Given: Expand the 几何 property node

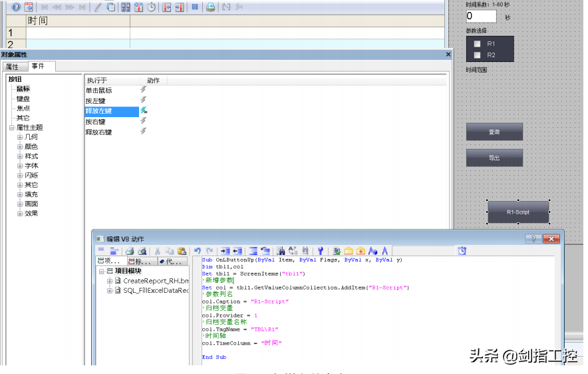Looking at the screenshot, I should 20,137.
